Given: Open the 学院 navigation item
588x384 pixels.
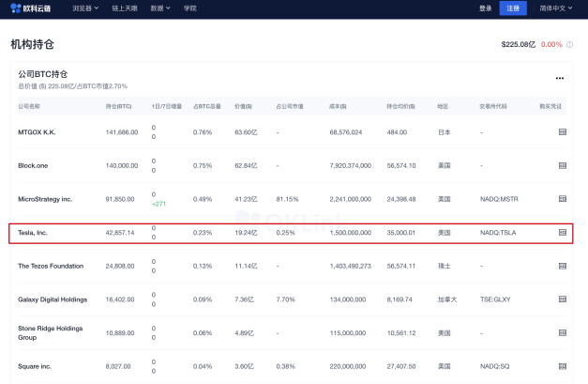Looking at the screenshot, I should point(190,8).
